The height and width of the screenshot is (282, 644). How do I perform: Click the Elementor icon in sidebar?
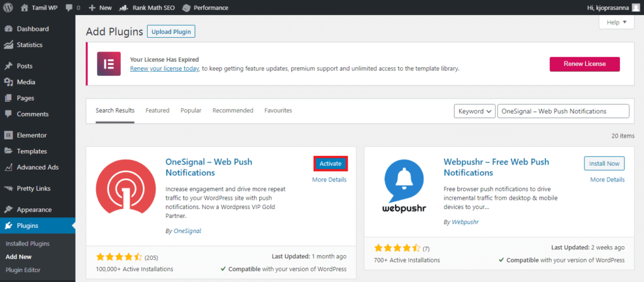click(x=8, y=135)
